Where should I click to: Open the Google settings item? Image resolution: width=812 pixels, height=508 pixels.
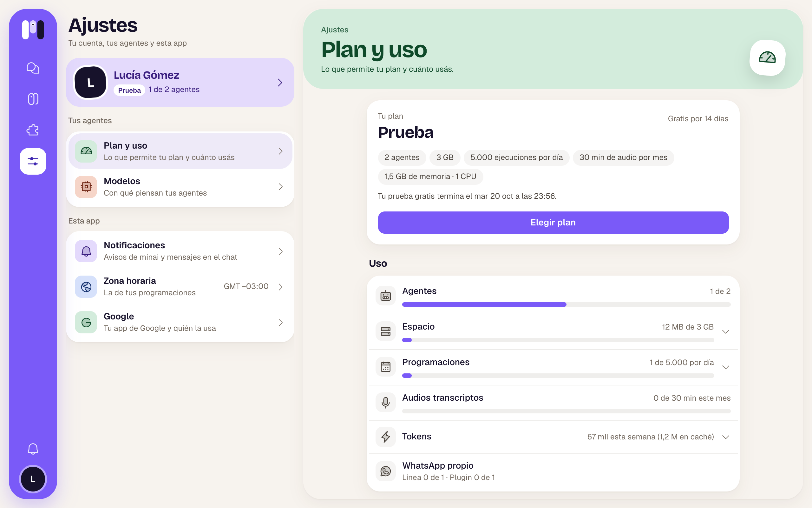pyautogui.click(x=180, y=322)
